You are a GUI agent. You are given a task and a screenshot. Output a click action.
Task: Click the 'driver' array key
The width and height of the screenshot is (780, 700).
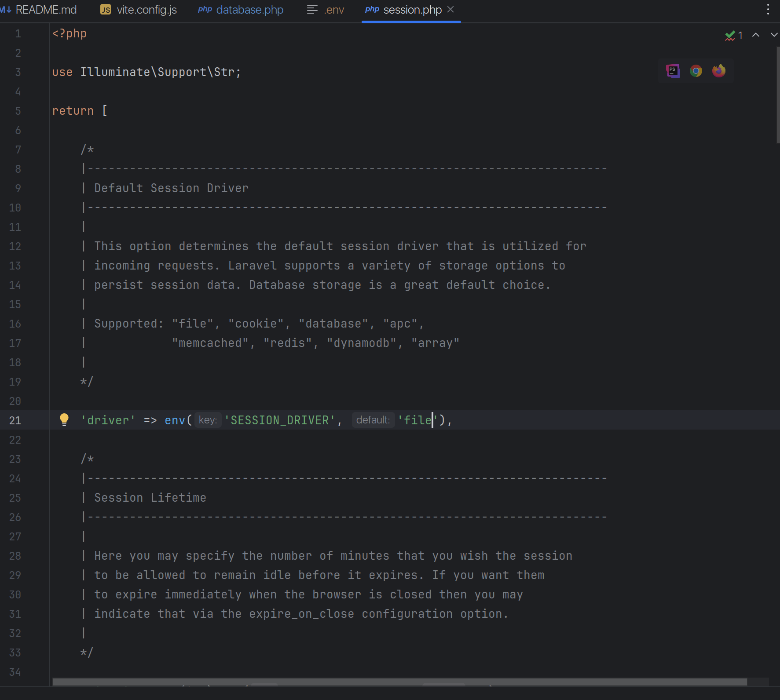[108, 420]
